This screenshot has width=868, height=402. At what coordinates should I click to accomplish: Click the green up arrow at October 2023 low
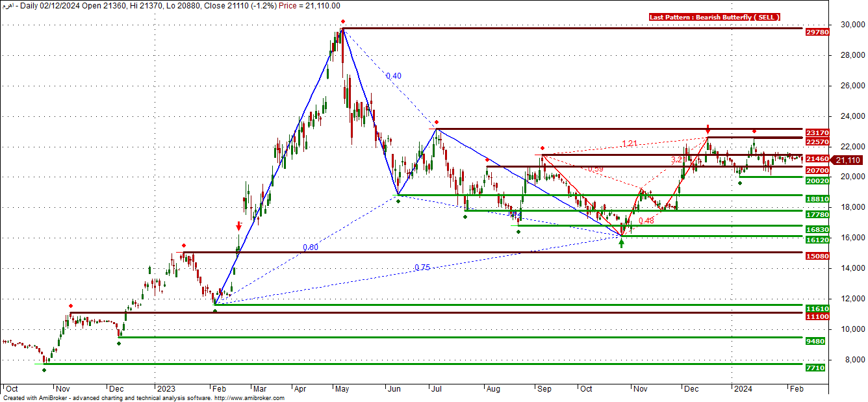coord(622,244)
